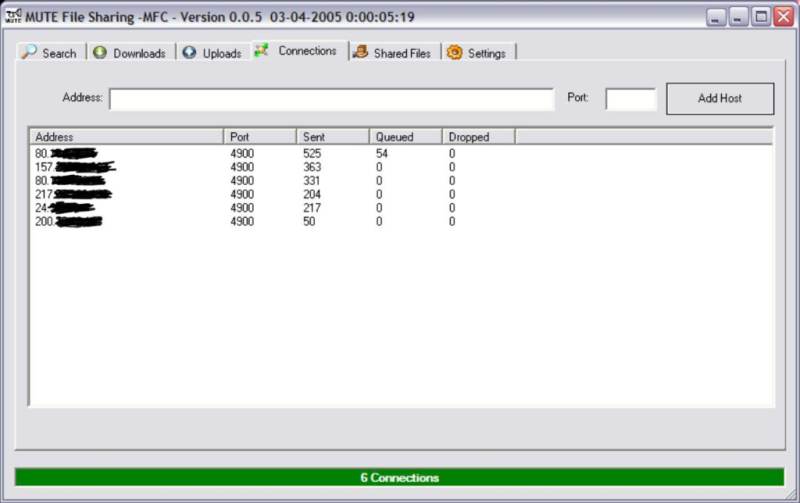Image resolution: width=800 pixels, height=503 pixels.
Task: Click the MUTE app icon in title bar
Action: (13, 16)
